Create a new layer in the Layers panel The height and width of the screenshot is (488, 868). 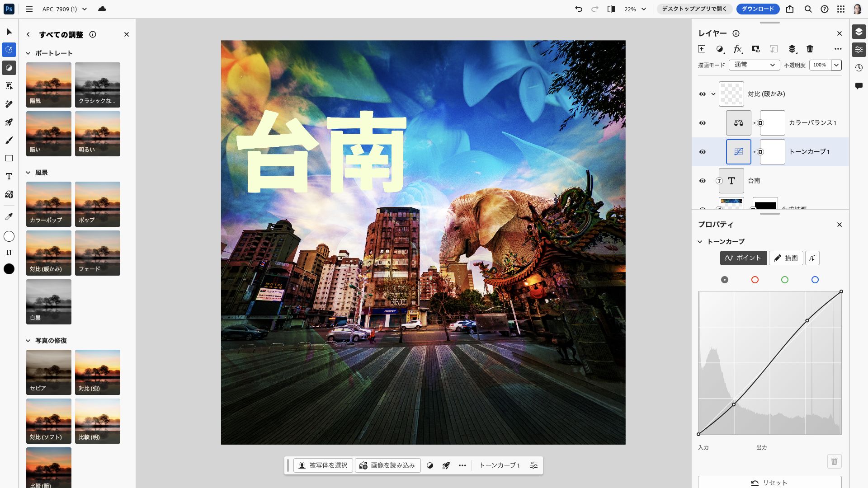[x=702, y=49]
